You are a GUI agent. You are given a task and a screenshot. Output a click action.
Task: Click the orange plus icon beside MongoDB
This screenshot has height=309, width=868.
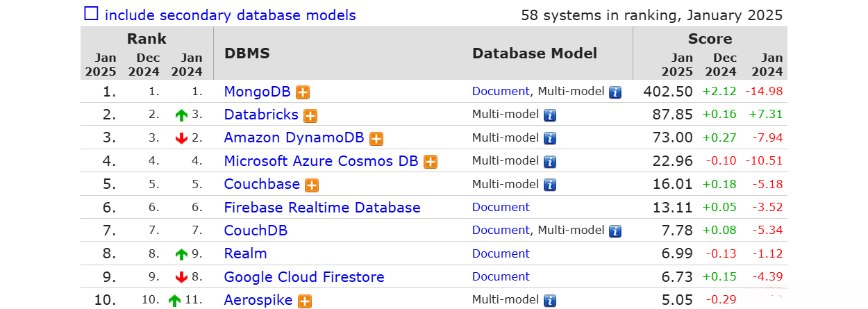[x=303, y=92]
